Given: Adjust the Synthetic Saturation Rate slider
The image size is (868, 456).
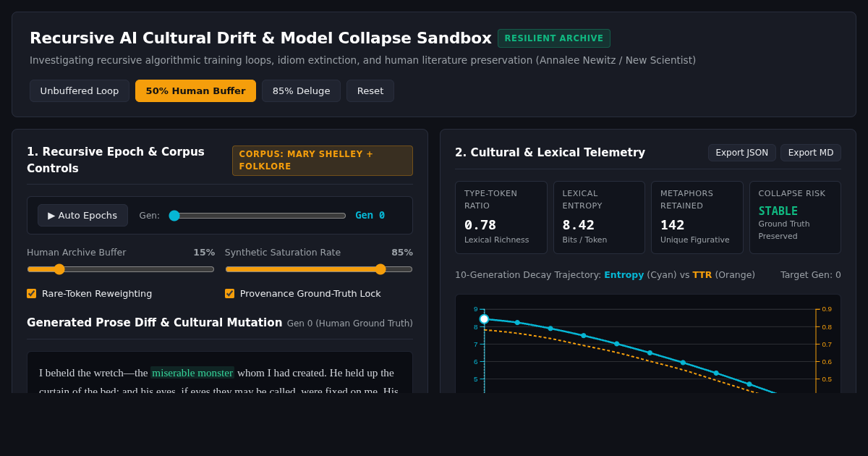Looking at the screenshot, I should 319,269.
